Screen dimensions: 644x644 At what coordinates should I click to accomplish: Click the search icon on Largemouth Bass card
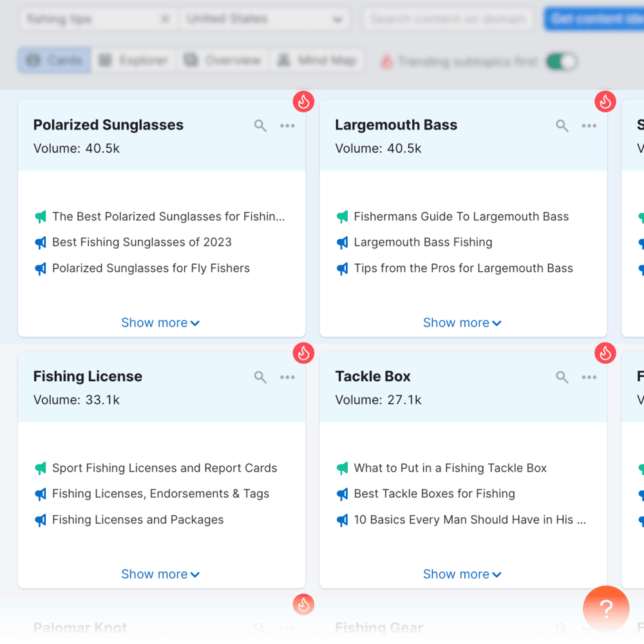click(562, 126)
